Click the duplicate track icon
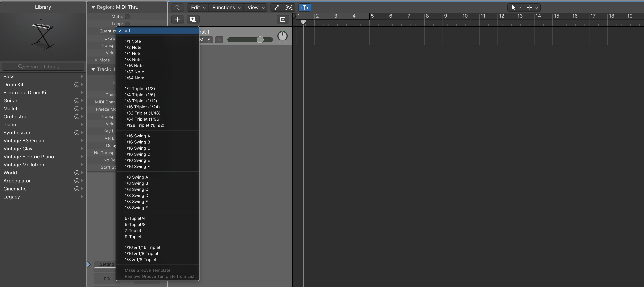 (x=193, y=19)
